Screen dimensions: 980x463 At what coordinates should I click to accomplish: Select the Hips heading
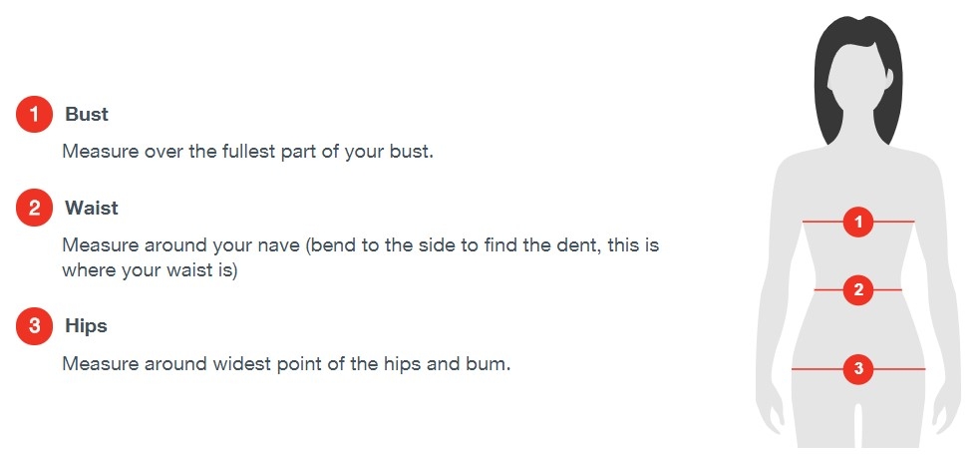(x=87, y=326)
